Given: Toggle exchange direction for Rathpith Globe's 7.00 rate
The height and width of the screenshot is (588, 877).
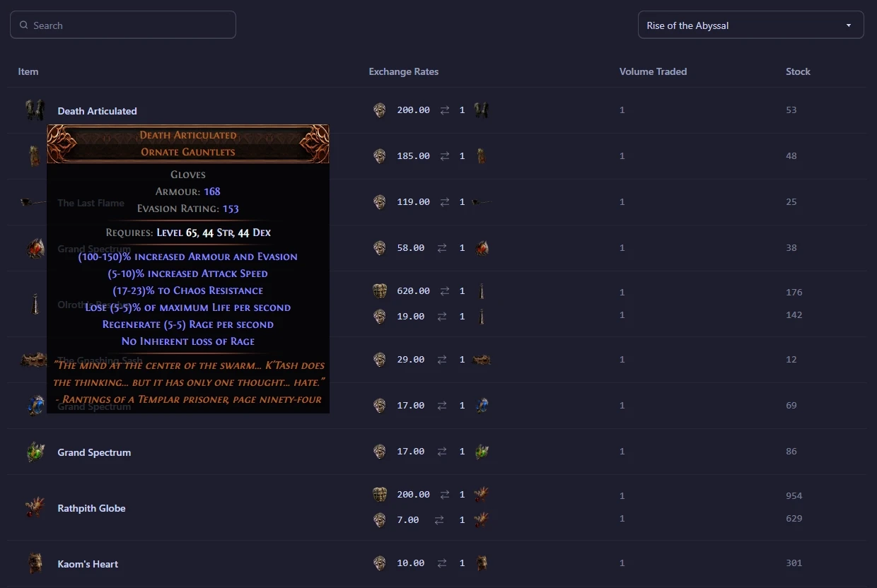Looking at the screenshot, I should click(x=440, y=519).
